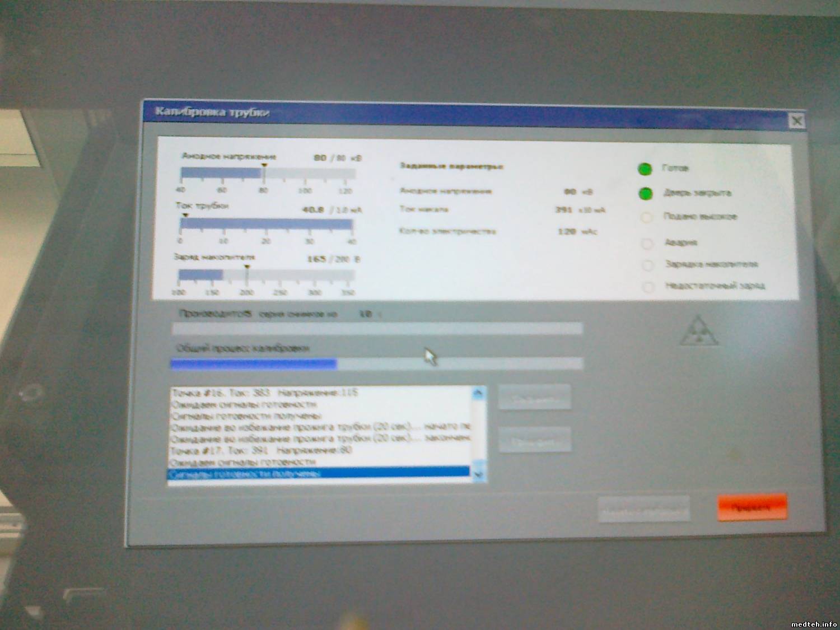
Task: Click the "Авария" alarm indicator circle
Action: pos(647,243)
